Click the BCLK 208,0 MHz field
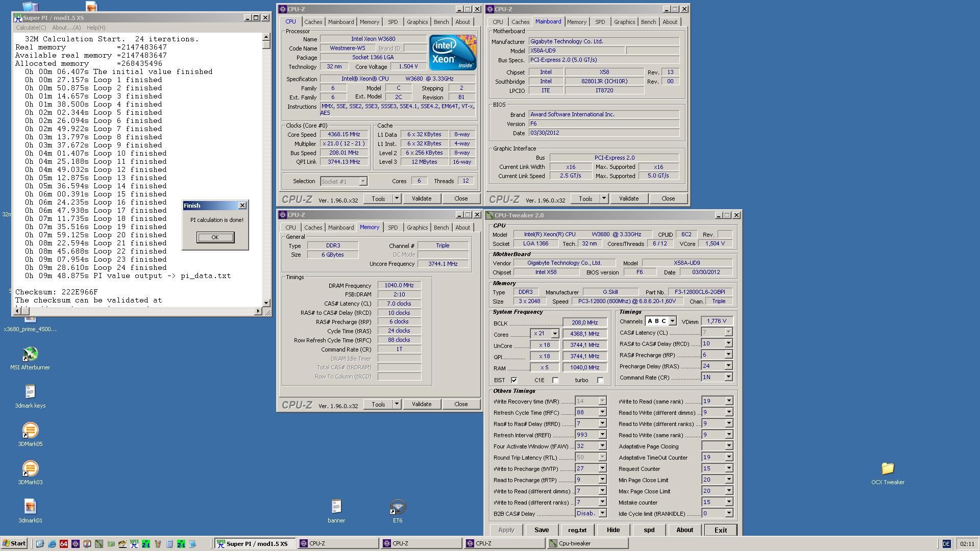Image resolution: width=980 pixels, height=551 pixels. [x=585, y=322]
